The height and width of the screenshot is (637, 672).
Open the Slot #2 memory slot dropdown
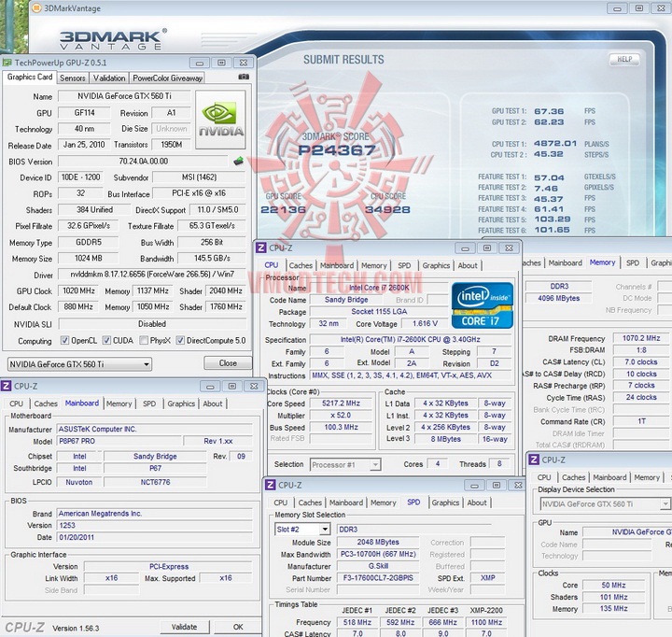tap(302, 530)
